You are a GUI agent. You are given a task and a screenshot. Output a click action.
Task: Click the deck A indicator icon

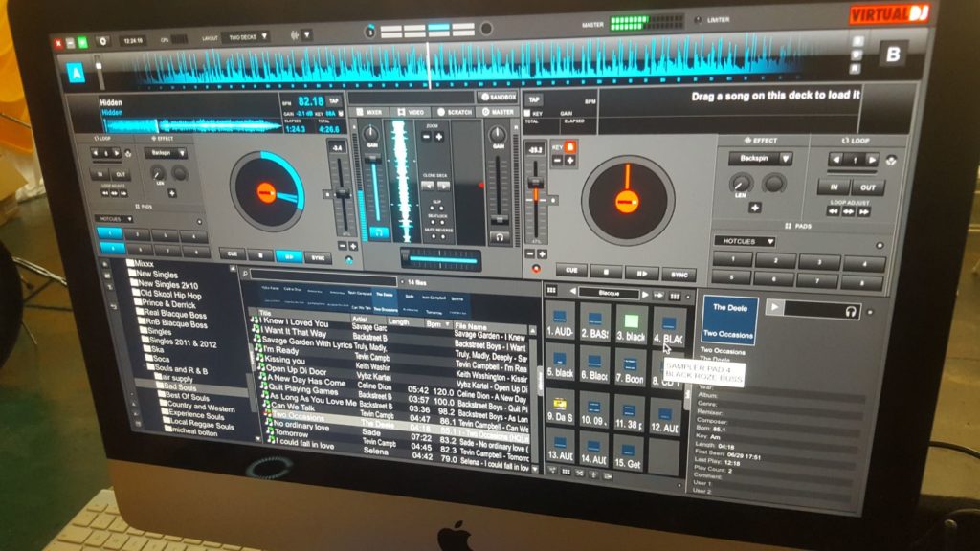coord(77,73)
